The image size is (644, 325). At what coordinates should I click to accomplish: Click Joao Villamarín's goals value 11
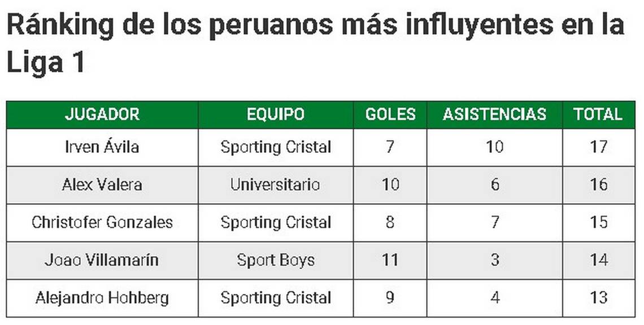click(390, 260)
